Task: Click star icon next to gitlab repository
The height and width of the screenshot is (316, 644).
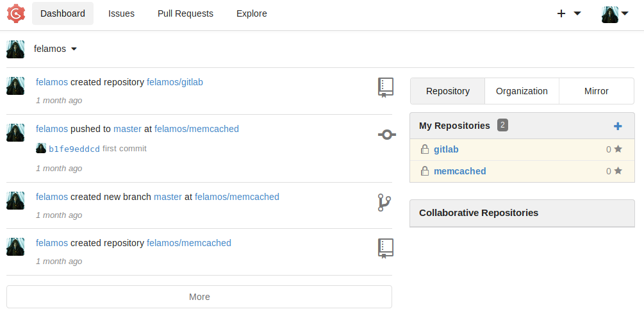Action: pos(618,149)
